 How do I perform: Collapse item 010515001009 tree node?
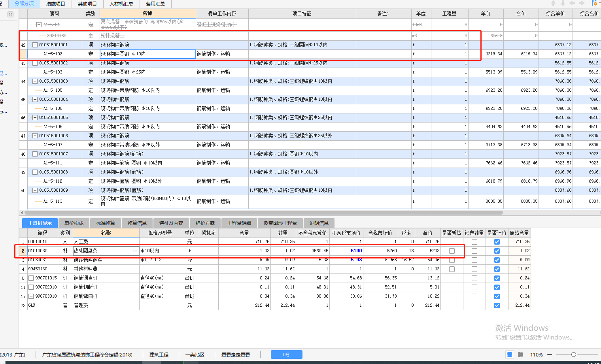[x=35, y=190]
